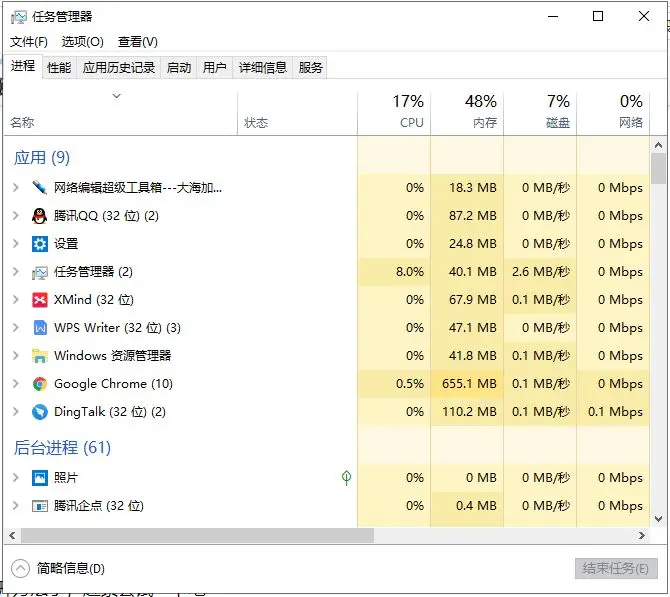Viewport: 670px width, 597px height.
Task: Switch to the 性能 tab
Action: click(59, 68)
